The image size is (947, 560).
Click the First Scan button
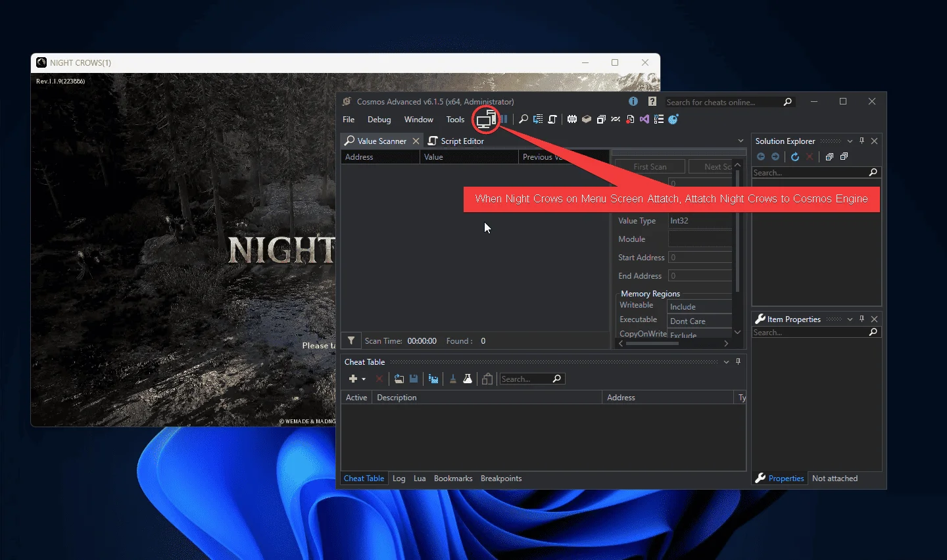tap(650, 167)
